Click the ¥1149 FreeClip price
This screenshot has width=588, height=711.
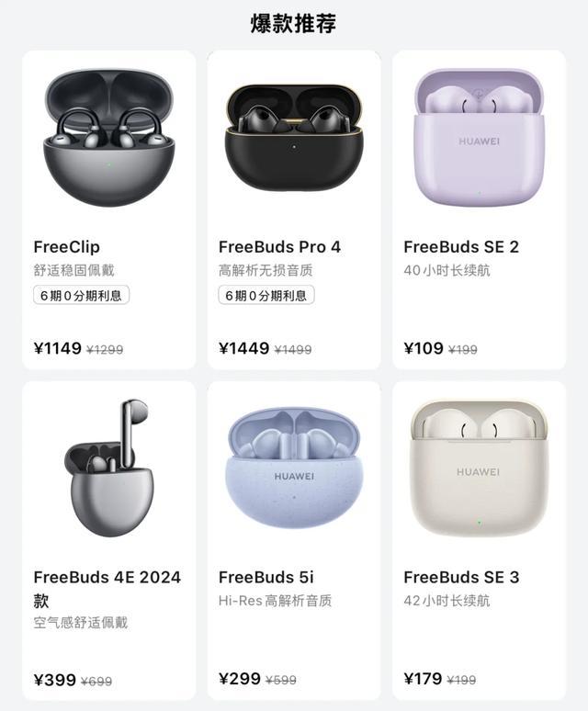[58, 348]
